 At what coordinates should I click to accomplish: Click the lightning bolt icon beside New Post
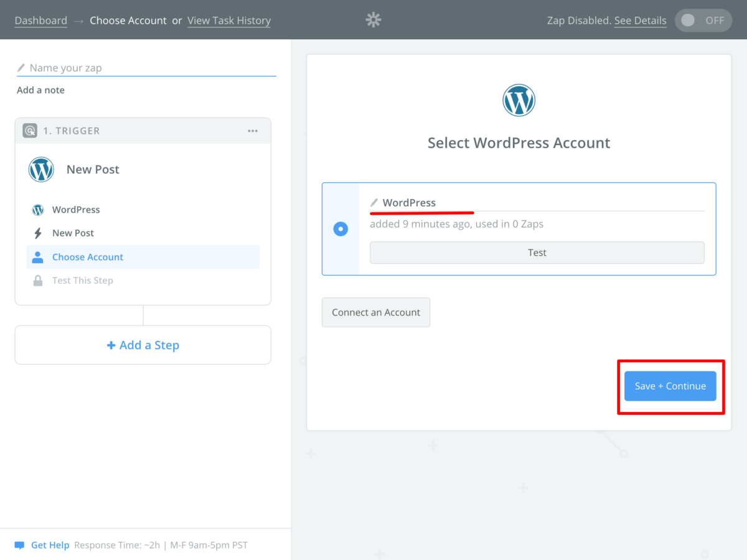coord(38,233)
